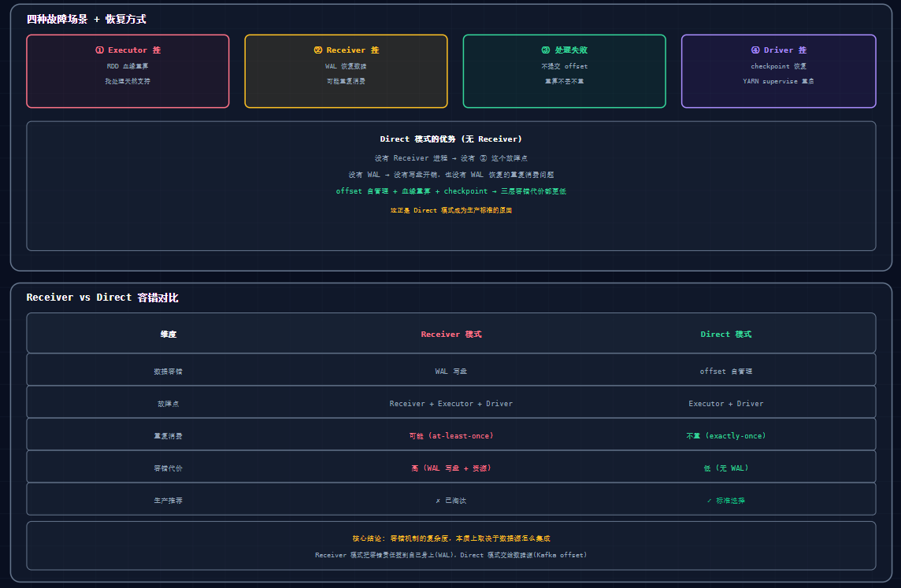Screen dimensions: 901x588
Task: Click the red "高 (WAL 写盘 + 资源)" cell
Action: [451, 468]
